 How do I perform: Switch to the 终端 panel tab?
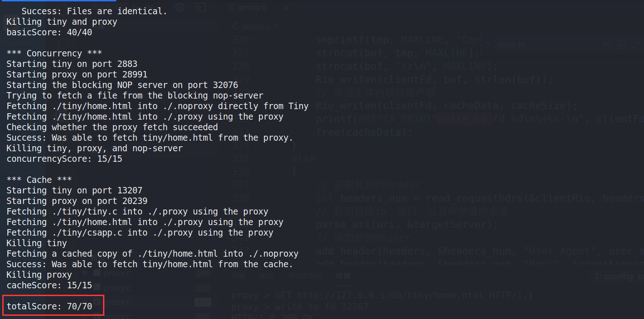(343, 275)
